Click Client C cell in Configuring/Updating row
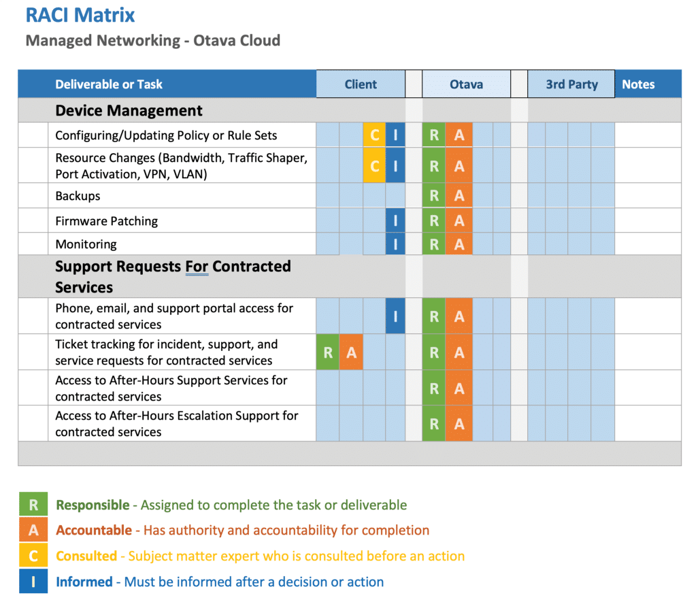Screen dimensions: 700x602 pyautogui.click(x=374, y=135)
